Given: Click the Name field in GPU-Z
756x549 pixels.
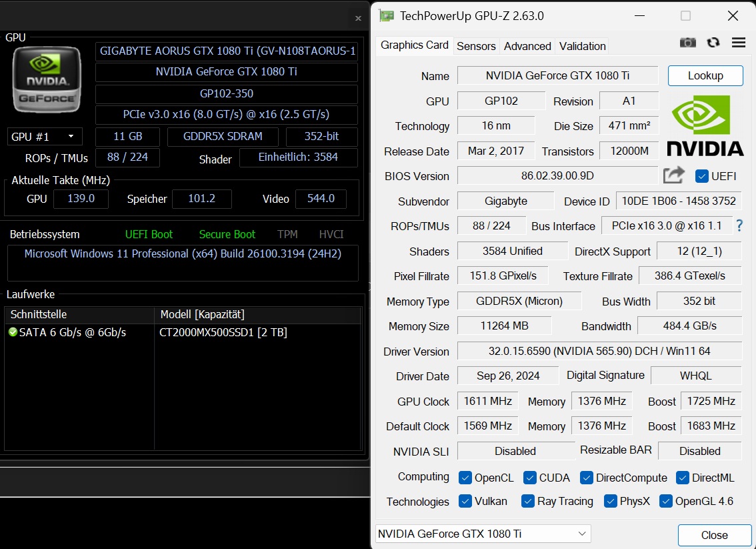Looking at the screenshot, I should tap(557, 76).
